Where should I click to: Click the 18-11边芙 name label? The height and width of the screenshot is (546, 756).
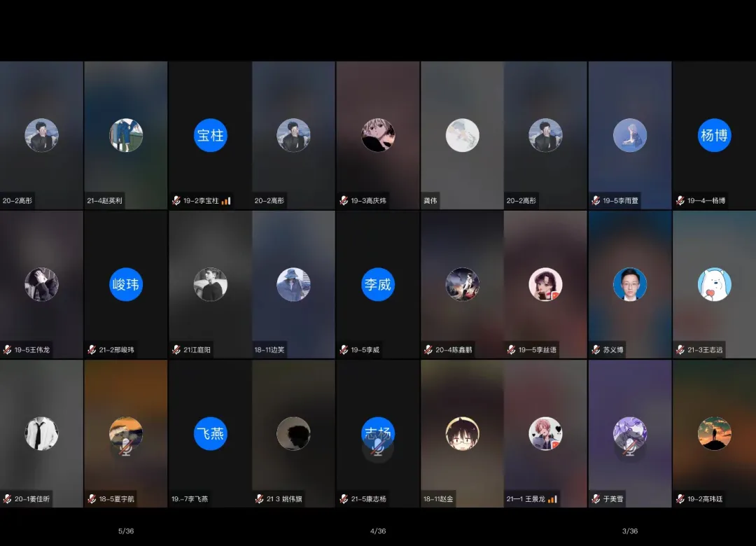[x=269, y=350]
